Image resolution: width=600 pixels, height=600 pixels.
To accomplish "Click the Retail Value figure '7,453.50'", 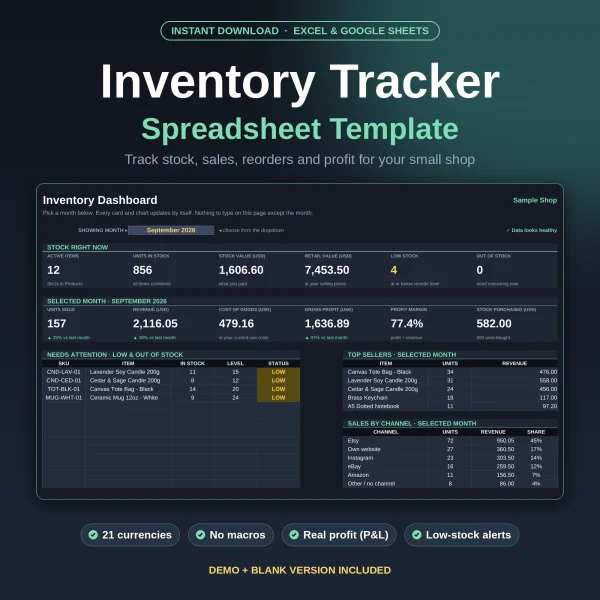I will point(327,270).
